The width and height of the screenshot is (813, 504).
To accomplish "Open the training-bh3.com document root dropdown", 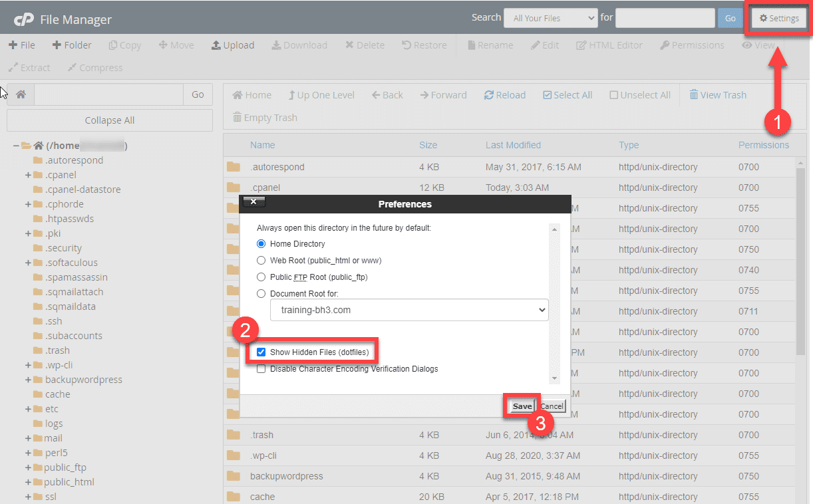I will point(409,310).
